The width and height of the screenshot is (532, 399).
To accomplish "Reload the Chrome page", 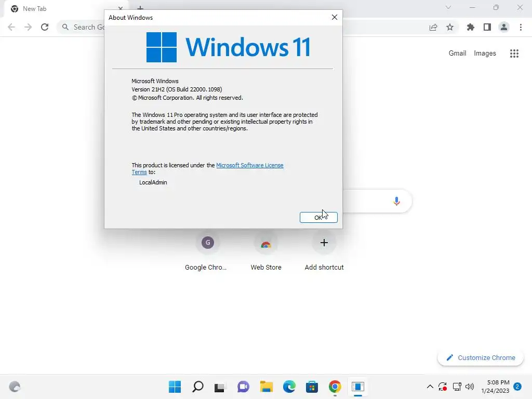I will point(45,27).
